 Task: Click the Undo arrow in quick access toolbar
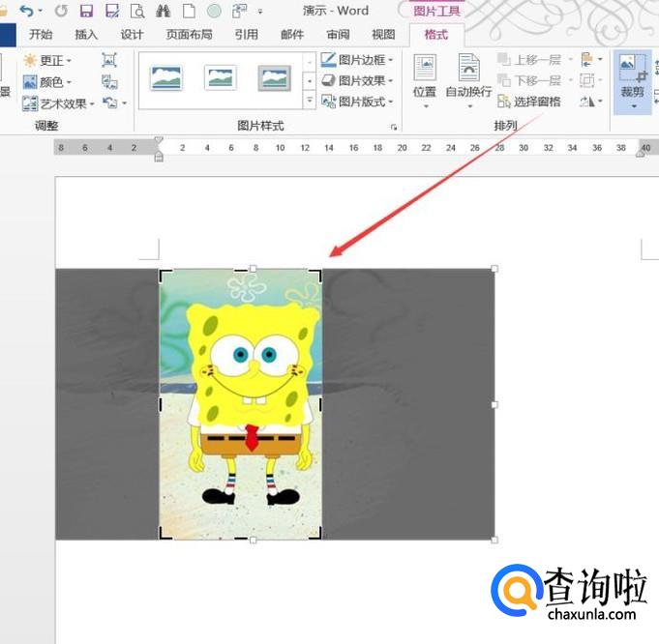coord(26,11)
